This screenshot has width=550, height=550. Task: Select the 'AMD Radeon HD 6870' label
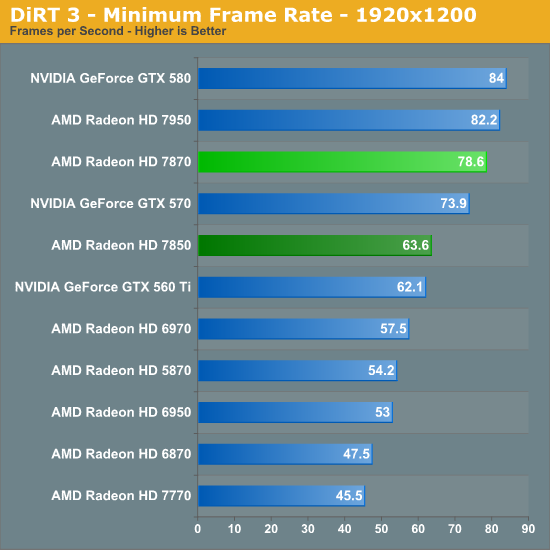tap(121, 454)
